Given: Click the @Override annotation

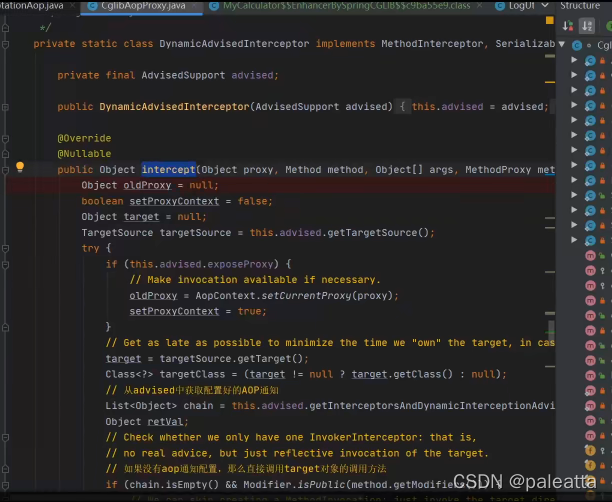Looking at the screenshot, I should click(x=84, y=138).
